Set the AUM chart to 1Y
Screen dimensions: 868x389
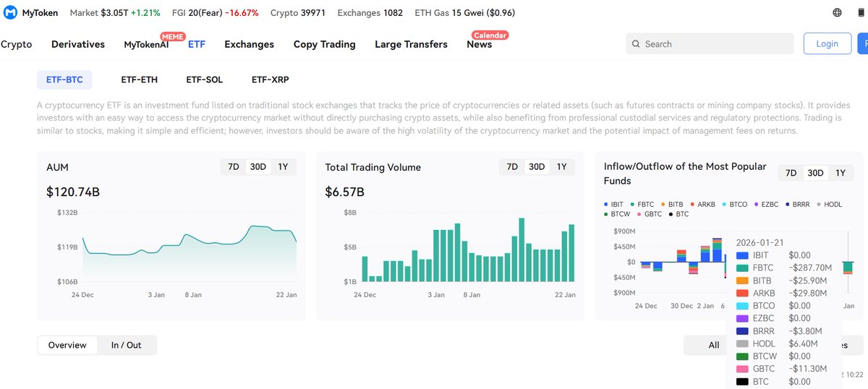point(283,167)
